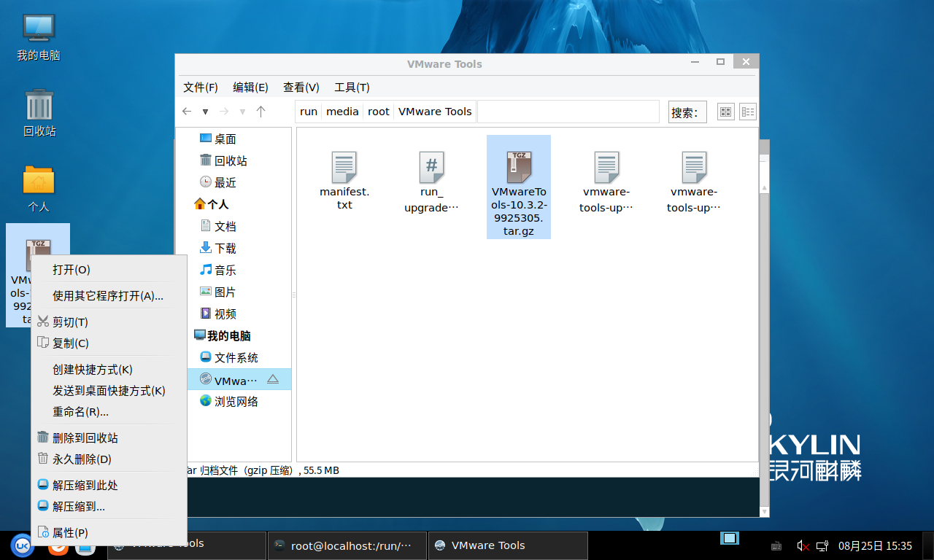Click the root breadcrumb in the path bar

379,112
